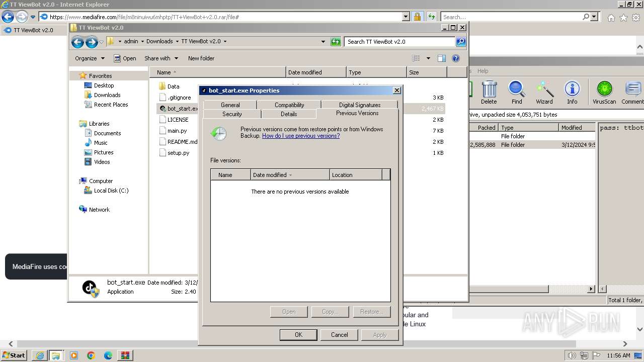644x362 pixels.
Task: Show WinRAR archive Info
Action: pos(572,93)
